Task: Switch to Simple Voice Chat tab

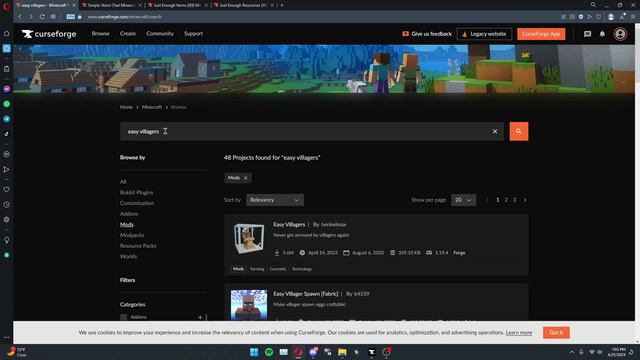Action: [112, 5]
